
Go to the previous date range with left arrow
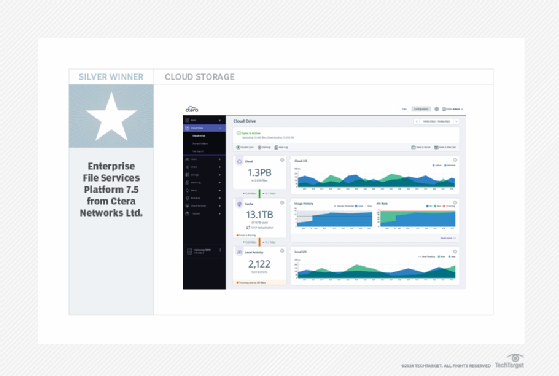[x=416, y=122]
